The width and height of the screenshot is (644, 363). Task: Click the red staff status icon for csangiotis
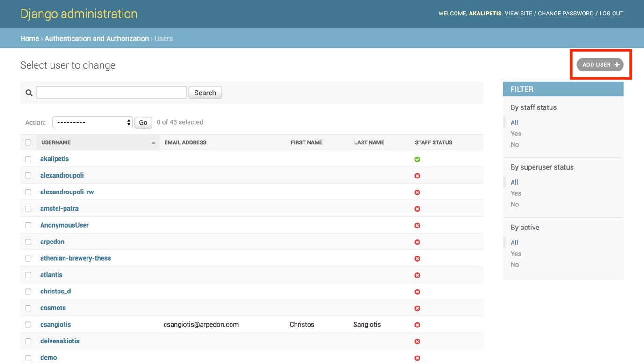coord(417,325)
